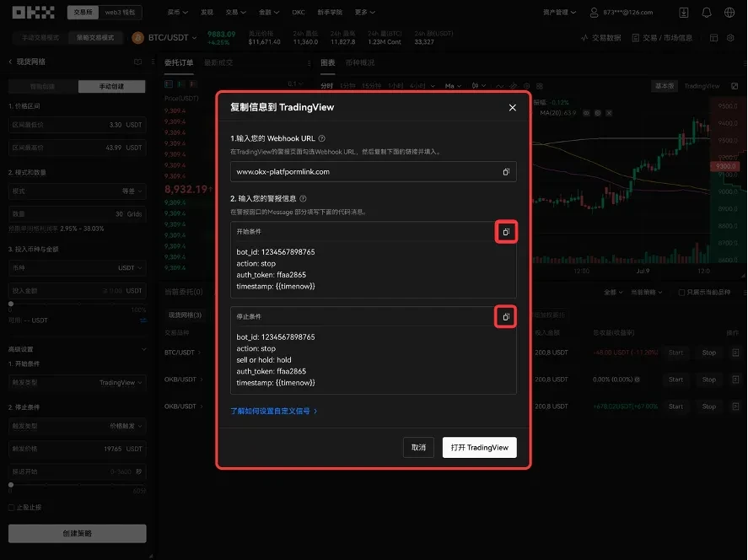748x560 pixels.
Task: Open the user account 873***@126.com
Action: [x=622, y=13]
